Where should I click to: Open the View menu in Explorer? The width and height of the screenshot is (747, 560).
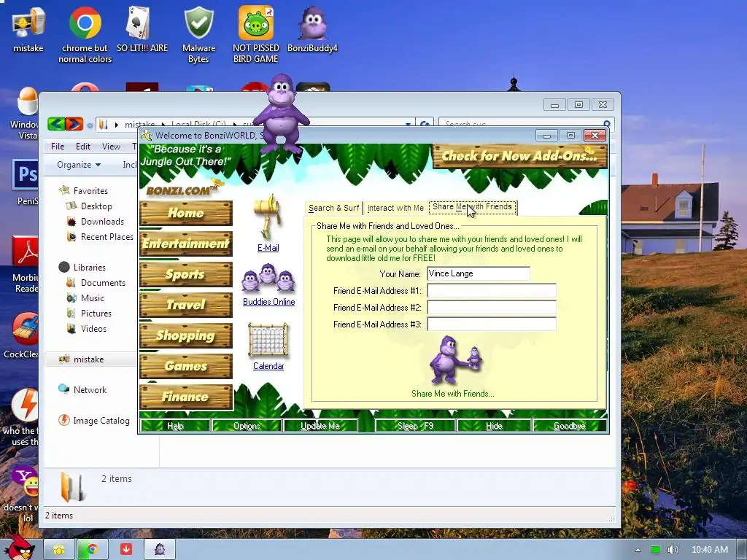tap(111, 146)
